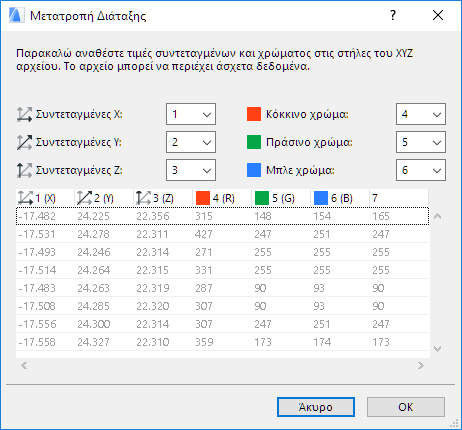Select the row starting with -17.508

pyautogui.click(x=222, y=306)
